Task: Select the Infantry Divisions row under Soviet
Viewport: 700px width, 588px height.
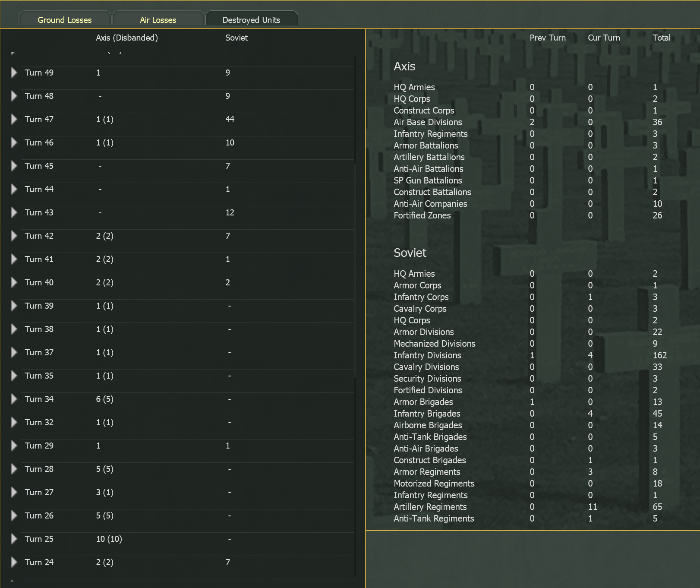Action: click(x=427, y=355)
